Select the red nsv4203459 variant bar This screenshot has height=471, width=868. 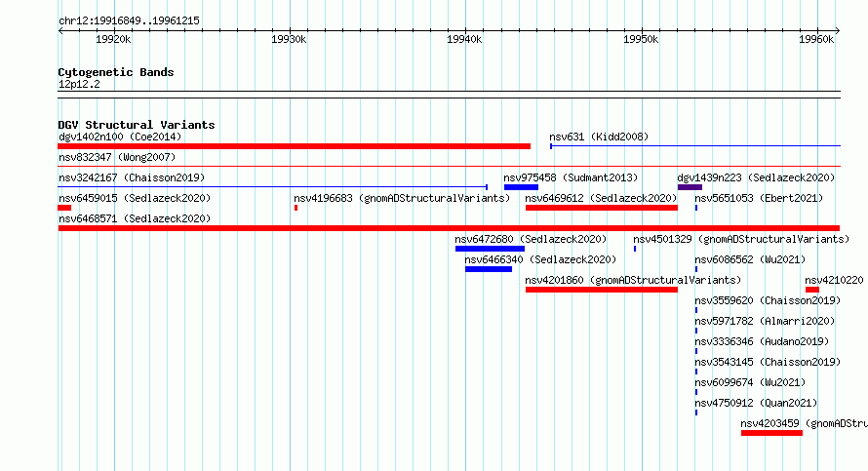(771, 433)
